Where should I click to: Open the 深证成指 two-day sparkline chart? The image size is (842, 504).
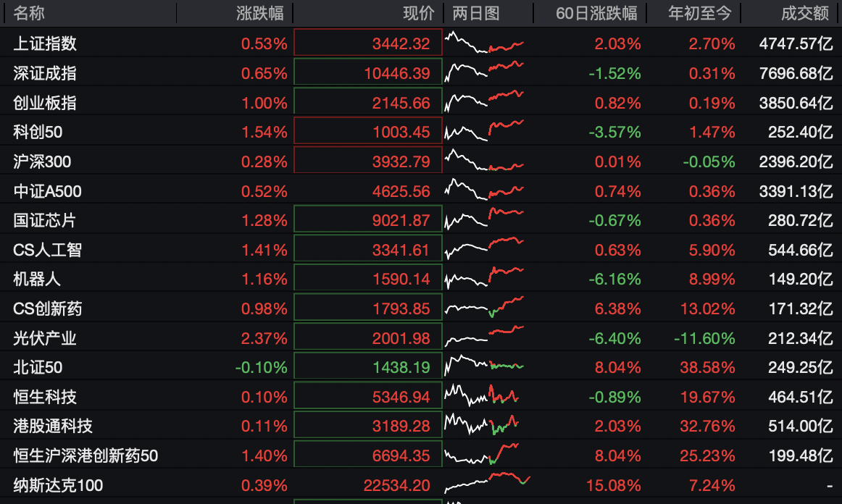coord(484,72)
